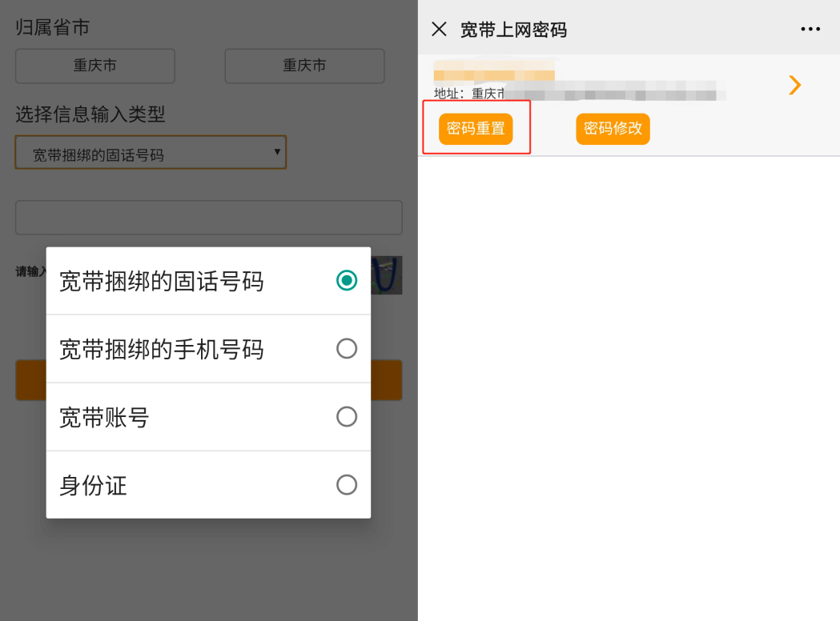
Task: Tap the 密码修改 button
Action: (613, 128)
